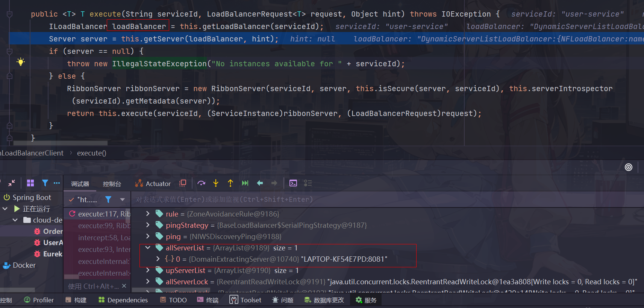Screen dimensions: 644x308
Task: Open the Evaluate Expression console icon
Action: point(293,183)
